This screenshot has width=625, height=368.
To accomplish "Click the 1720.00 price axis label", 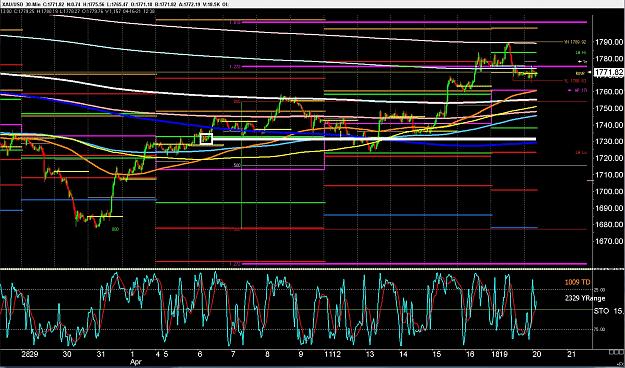I will coord(609,158).
